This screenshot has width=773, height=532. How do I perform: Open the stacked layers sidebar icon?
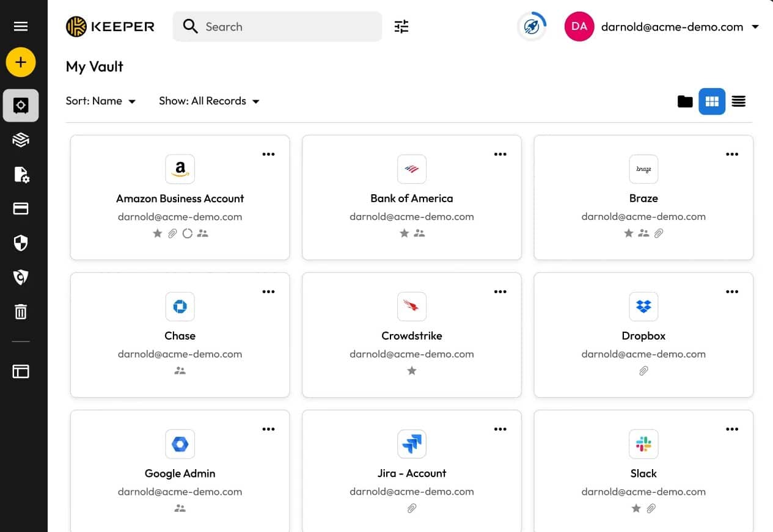coord(21,140)
